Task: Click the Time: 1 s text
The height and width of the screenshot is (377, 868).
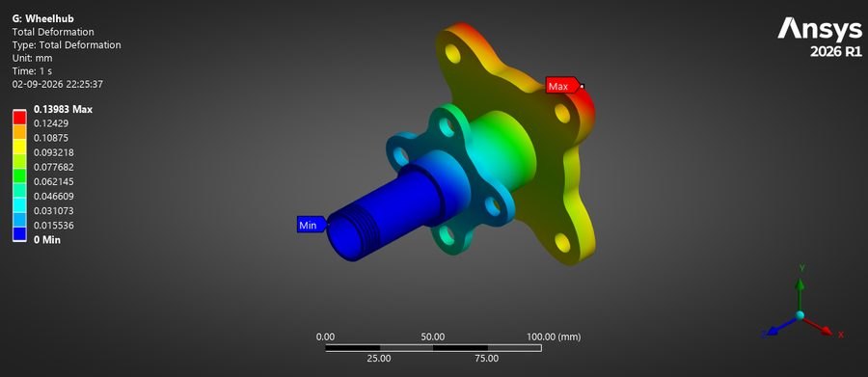Action: click(32, 71)
